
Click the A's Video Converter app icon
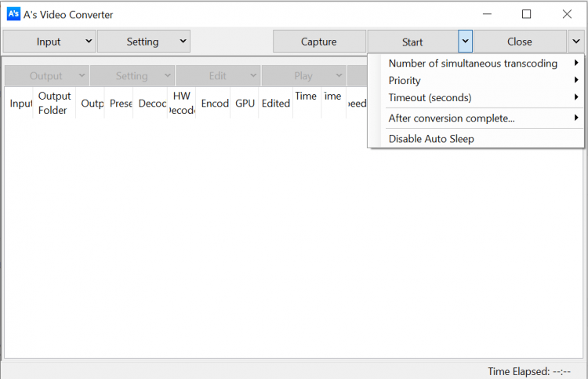click(x=13, y=14)
